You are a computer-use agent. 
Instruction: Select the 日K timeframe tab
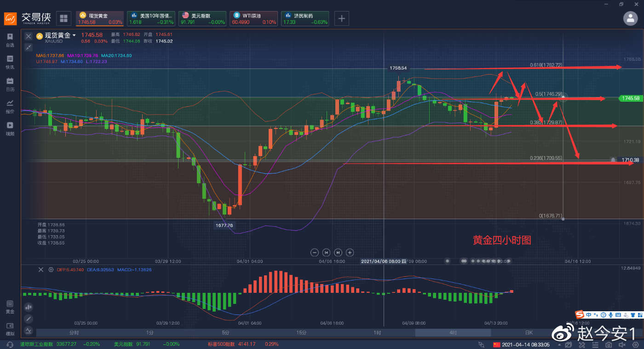coord(529,332)
